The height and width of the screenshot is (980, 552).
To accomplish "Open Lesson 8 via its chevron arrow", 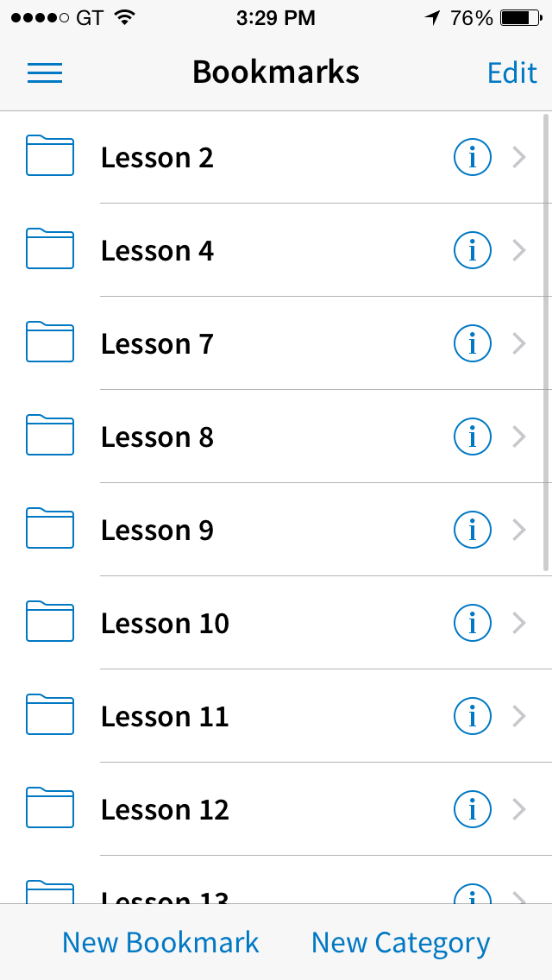I will click(519, 437).
